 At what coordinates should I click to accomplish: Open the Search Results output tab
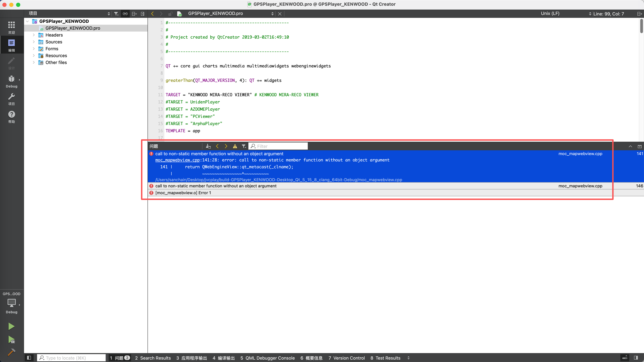pos(153,358)
